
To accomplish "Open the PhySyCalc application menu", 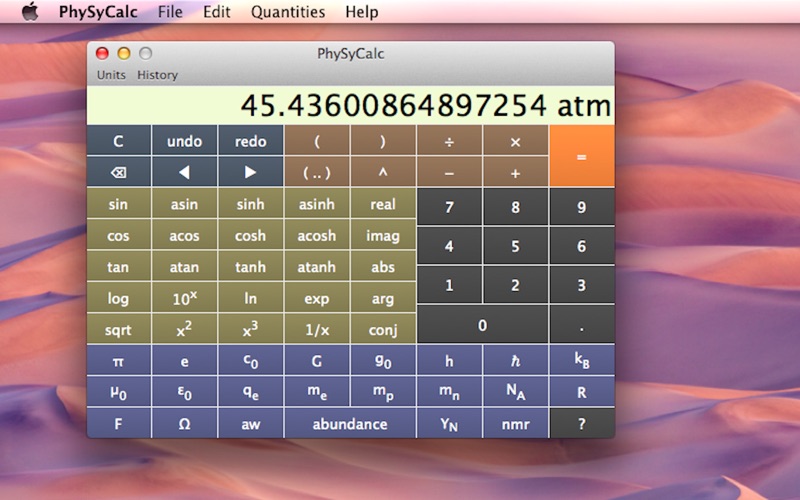I will [98, 11].
